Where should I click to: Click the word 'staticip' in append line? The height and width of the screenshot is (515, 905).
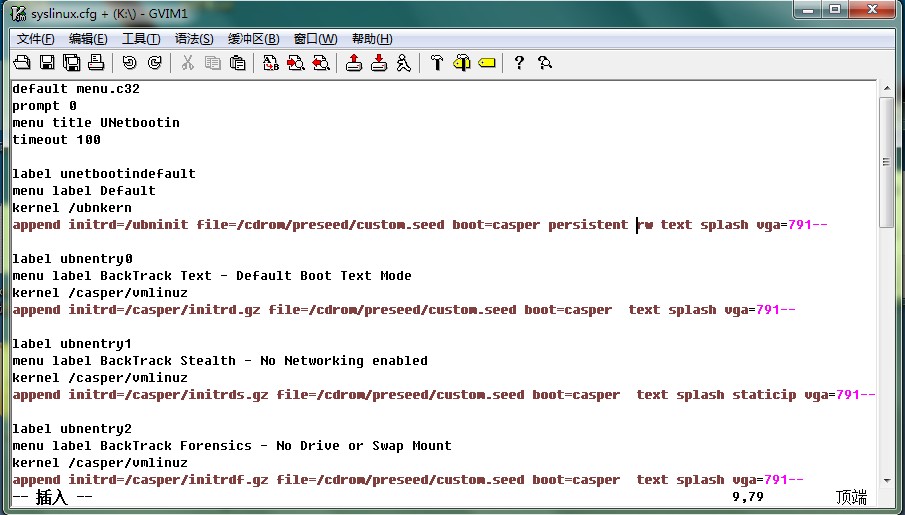pyautogui.click(x=764, y=394)
